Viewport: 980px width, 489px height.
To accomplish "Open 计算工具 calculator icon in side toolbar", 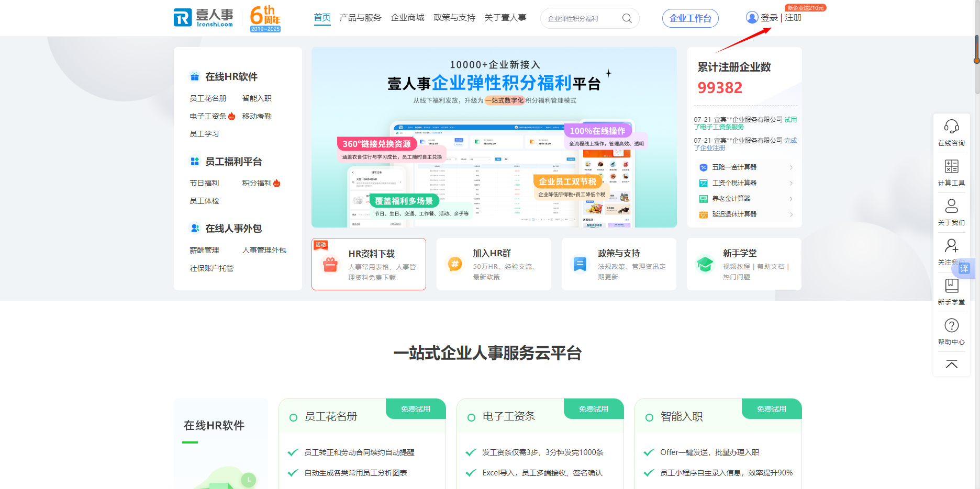I will coord(951,166).
